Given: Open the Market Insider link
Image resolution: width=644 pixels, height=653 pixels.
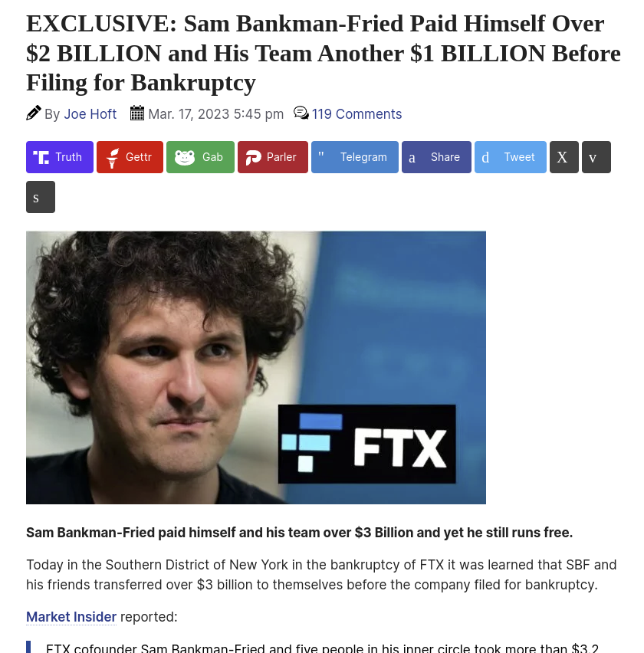Looking at the screenshot, I should 71,617.
